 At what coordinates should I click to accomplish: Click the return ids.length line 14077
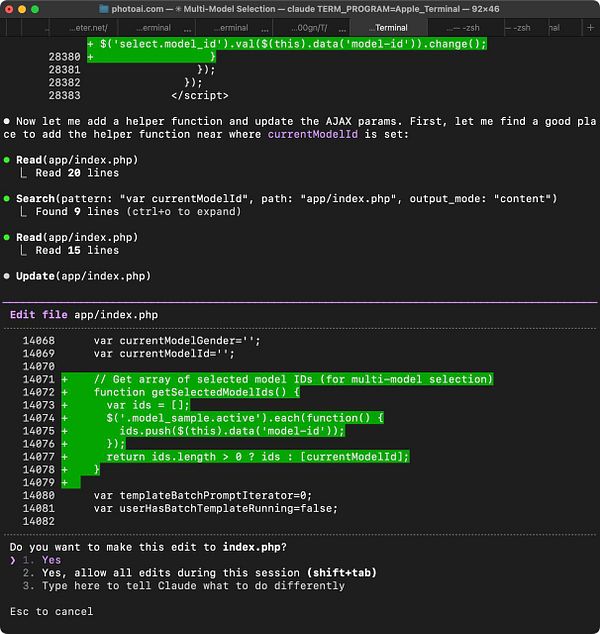258,457
